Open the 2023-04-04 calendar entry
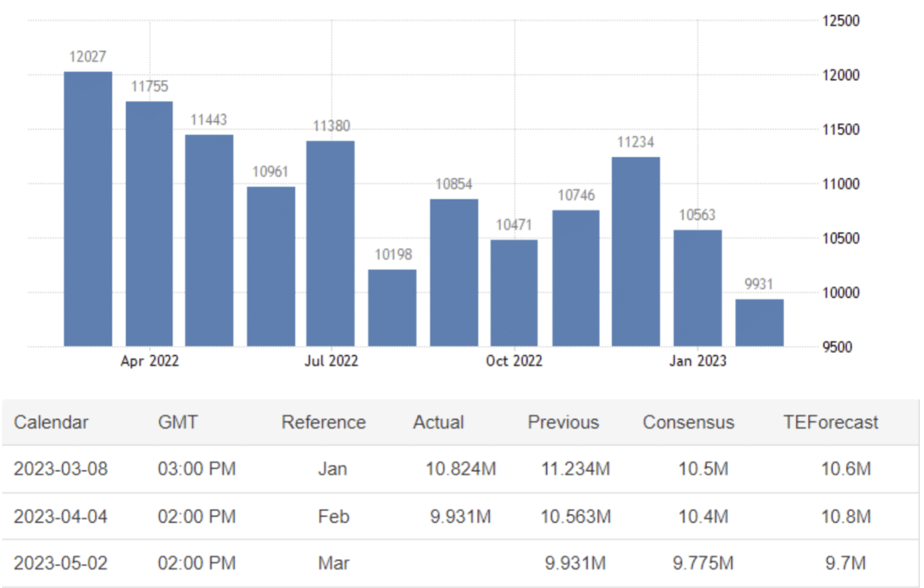Image resolution: width=924 pixels, height=588 pixels. pyautogui.click(x=60, y=517)
